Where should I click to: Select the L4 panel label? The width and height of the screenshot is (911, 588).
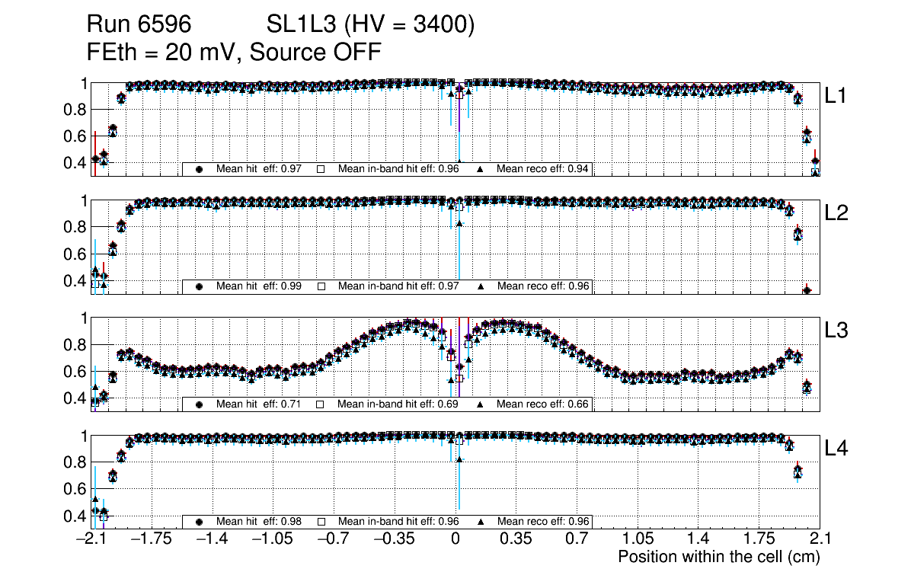point(836,449)
